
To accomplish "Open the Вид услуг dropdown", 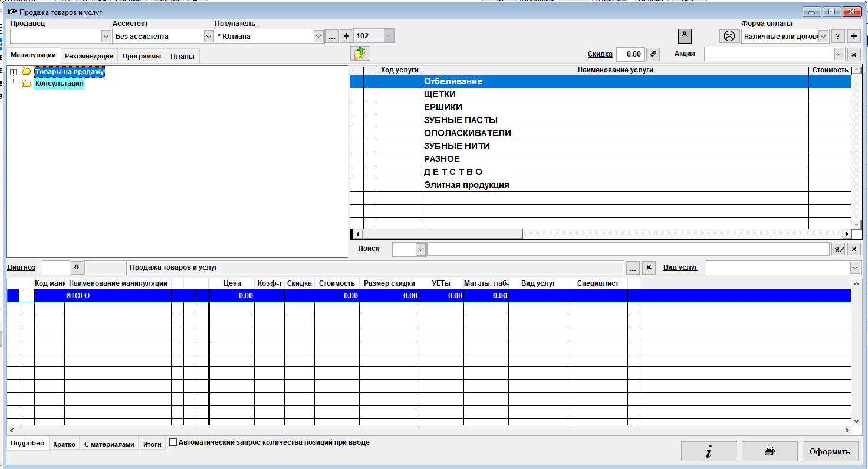I will coord(855,267).
